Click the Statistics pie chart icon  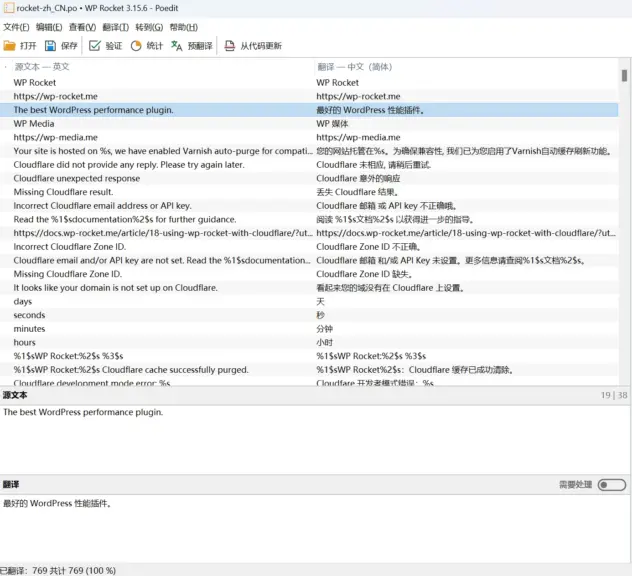point(136,46)
